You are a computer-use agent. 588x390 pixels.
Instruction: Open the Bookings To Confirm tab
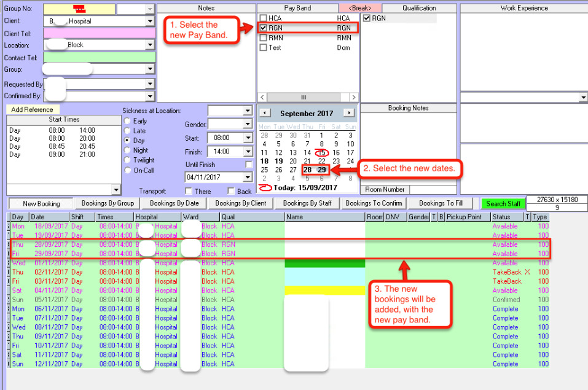(x=374, y=203)
